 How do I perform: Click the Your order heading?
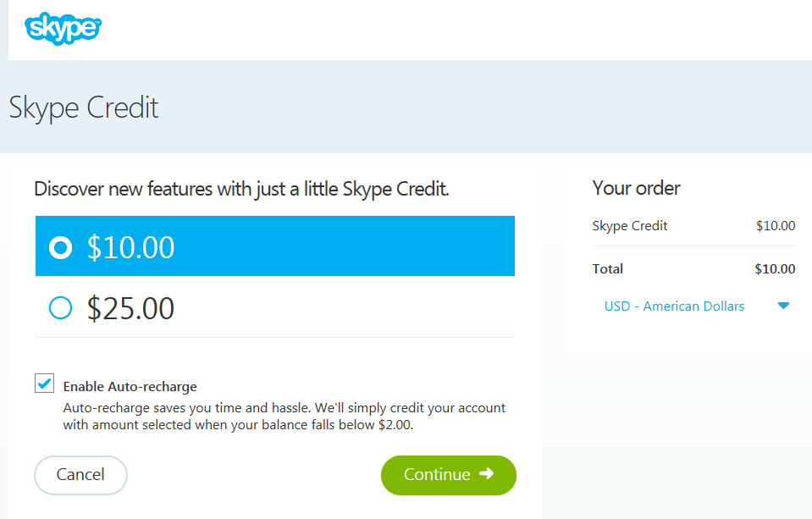[x=636, y=188]
